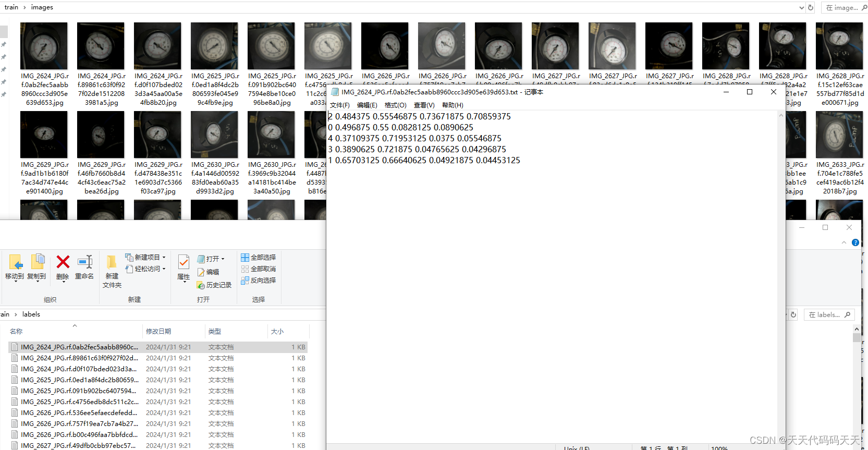Click the Notepad title bar app icon
868x450 pixels.
point(335,92)
